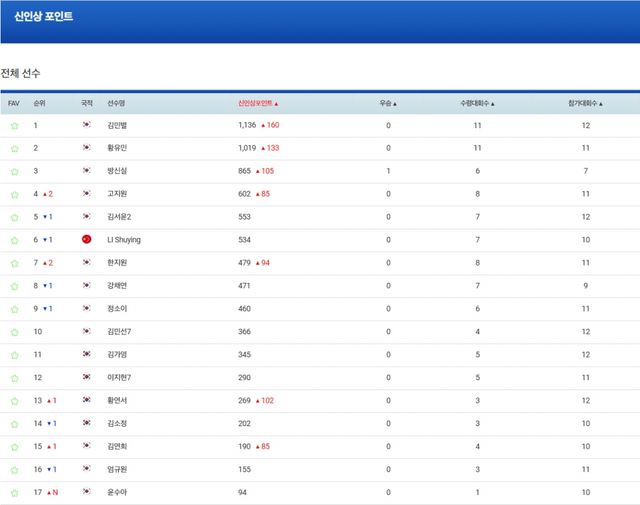Image resolution: width=640 pixels, height=505 pixels.
Task: Click the 순위 column header
Action: click(x=39, y=103)
